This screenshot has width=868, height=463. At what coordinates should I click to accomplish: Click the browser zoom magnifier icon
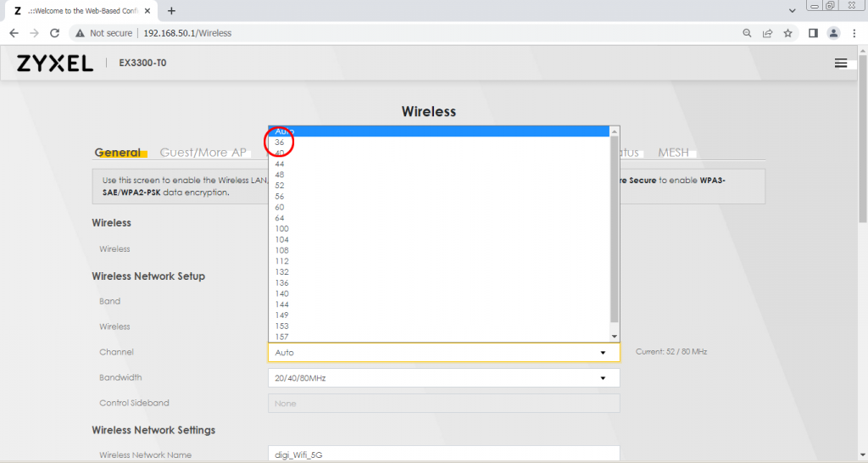click(747, 33)
